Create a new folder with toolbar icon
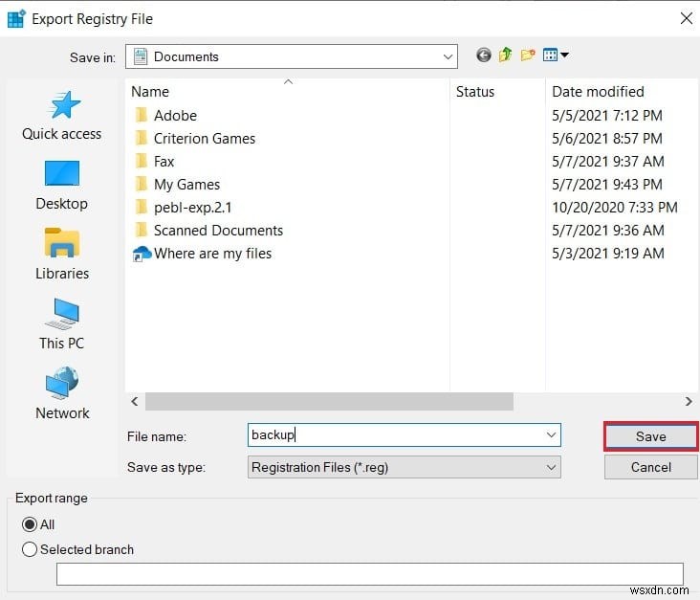The image size is (700, 600). pos(528,55)
